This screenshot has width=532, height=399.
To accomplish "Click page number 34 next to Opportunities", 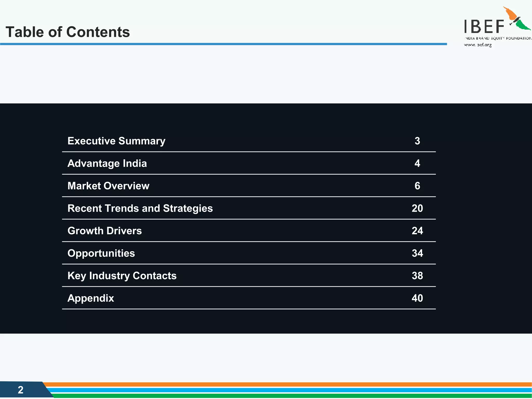I will tap(417, 253).
